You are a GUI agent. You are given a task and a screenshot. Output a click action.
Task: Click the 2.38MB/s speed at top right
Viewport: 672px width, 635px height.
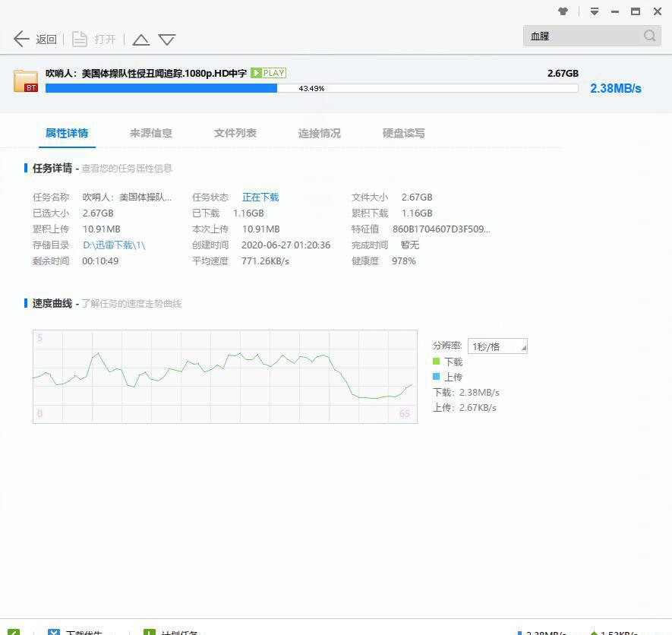[x=615, y=88]
